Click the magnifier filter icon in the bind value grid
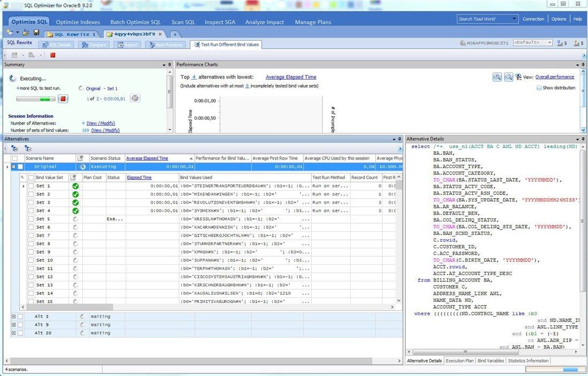The width and height of the screenshot is (588, 376). click(22, 177)
